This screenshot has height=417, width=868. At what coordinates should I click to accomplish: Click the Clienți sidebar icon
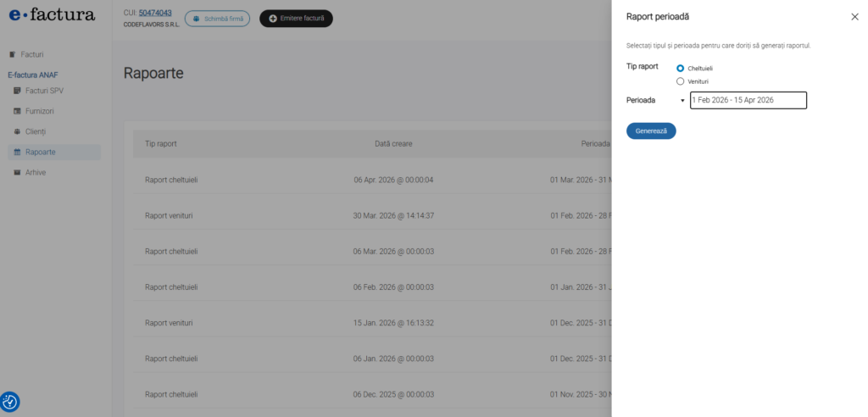tap(18, 131)
